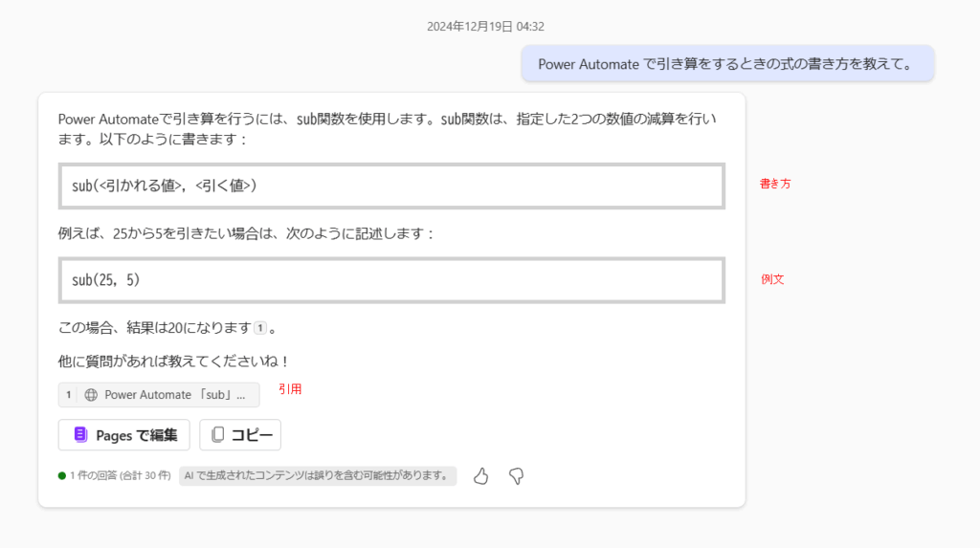Image resolution: width=980 pixels, height=548 pixels.
Task: Click the red "例文" annotation
Action: click(772, 279)
